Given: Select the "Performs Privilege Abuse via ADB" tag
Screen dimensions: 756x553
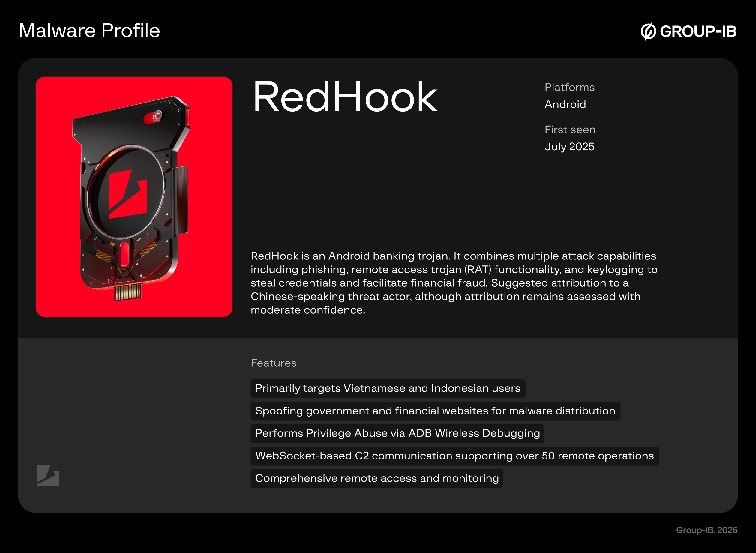Looking at the screenshot, I should [x=397, y=433].
